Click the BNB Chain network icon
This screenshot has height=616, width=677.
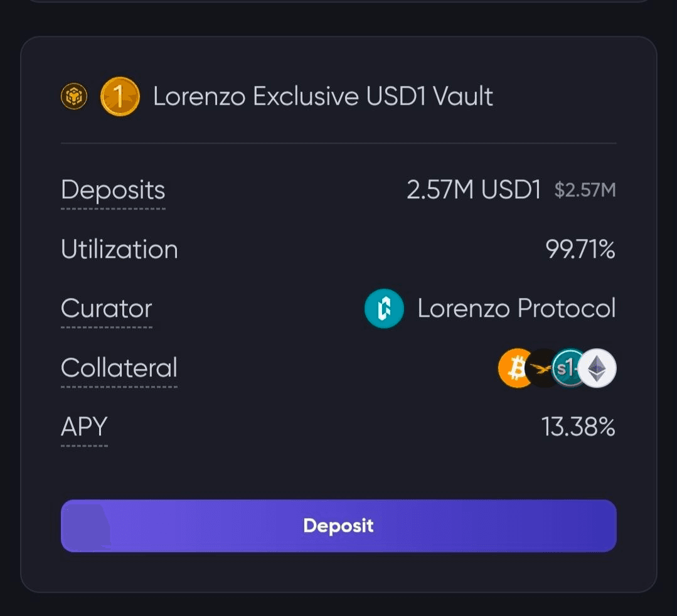74,96
